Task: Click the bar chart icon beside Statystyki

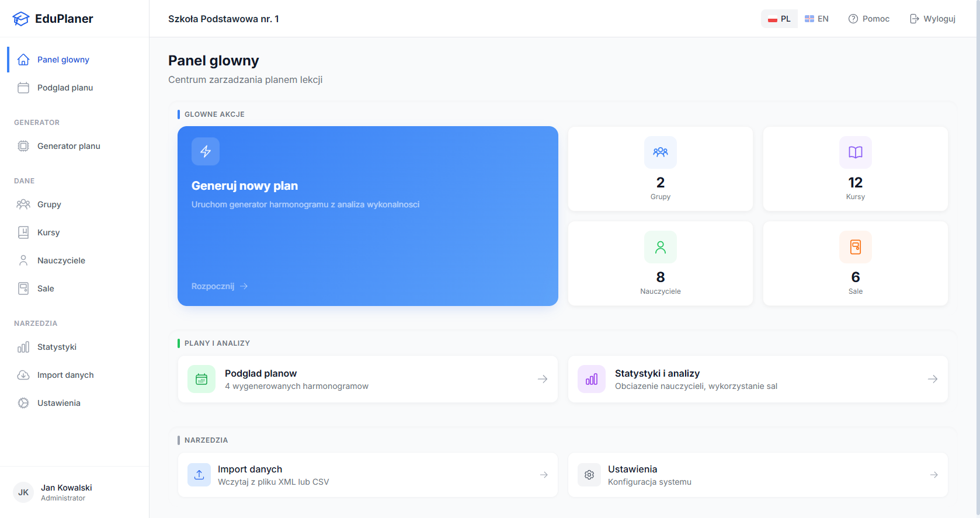Action: click(23, 347)
